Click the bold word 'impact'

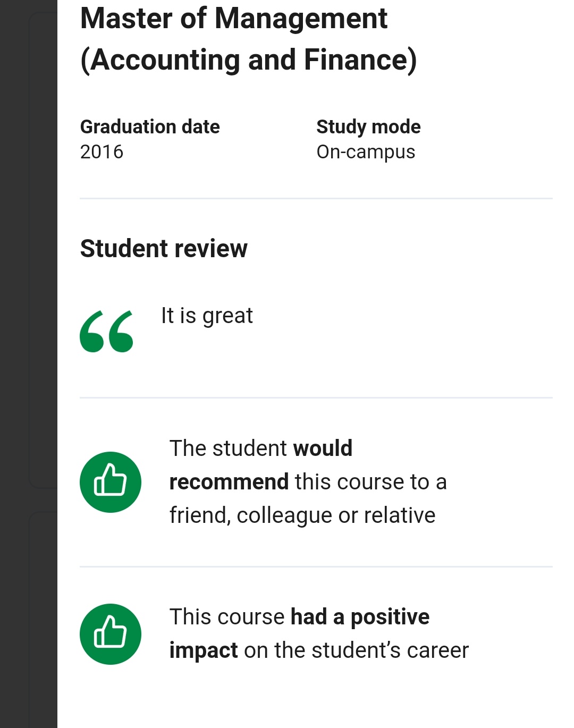(204, 650)
